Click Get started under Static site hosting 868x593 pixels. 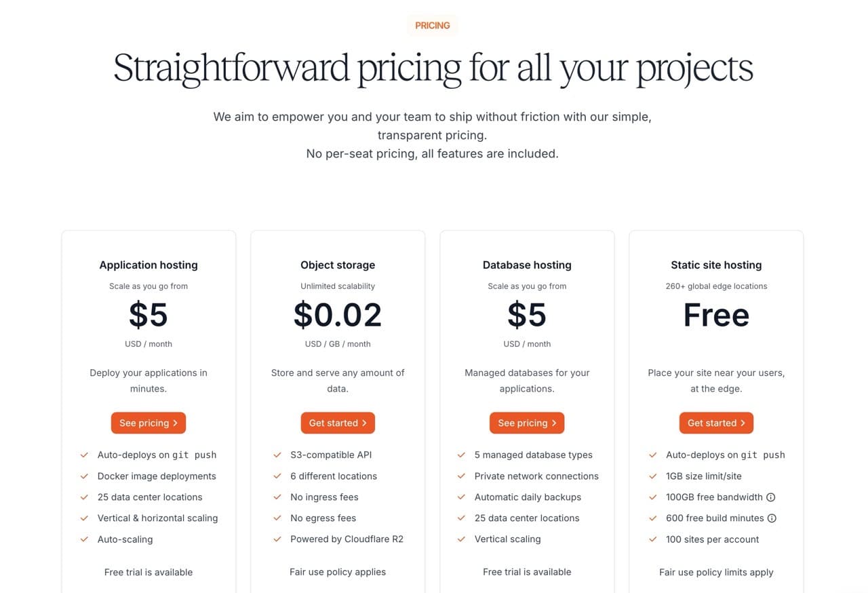[x=716, y=423]
